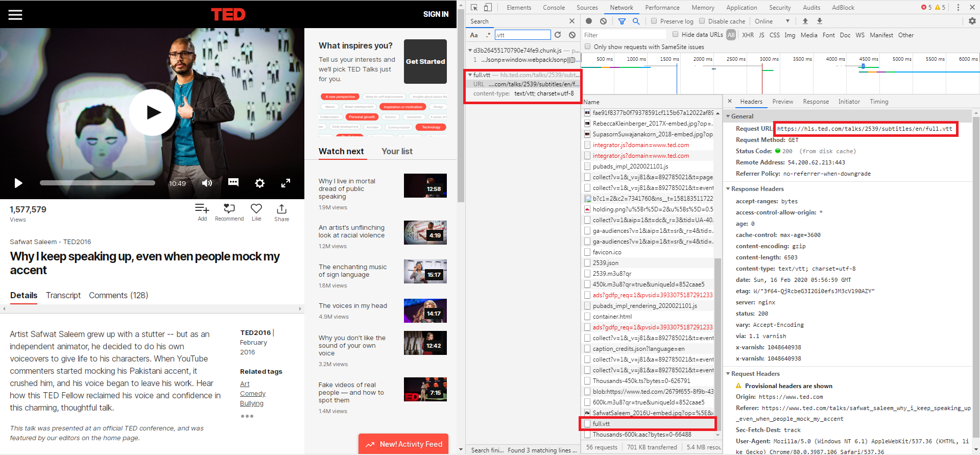Check Hide data URLs
Image resolution: width=980 pixels, height=455 pixels.
pos(675,34)
